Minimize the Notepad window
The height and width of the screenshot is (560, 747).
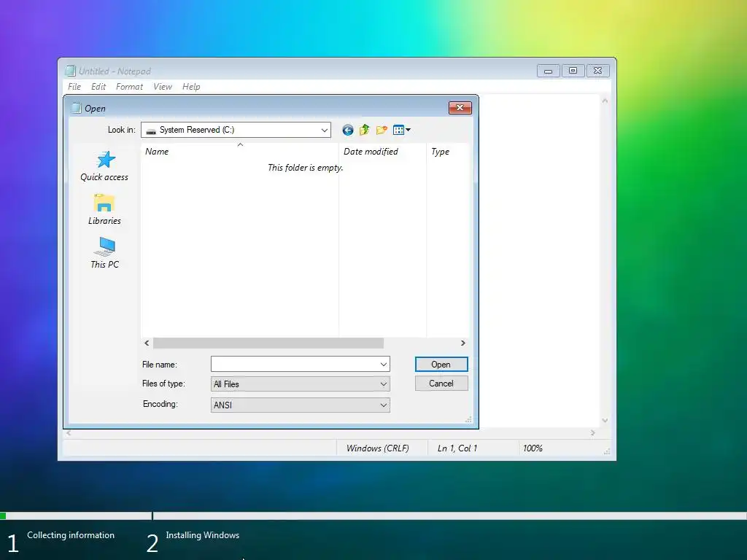coord(549,71)
